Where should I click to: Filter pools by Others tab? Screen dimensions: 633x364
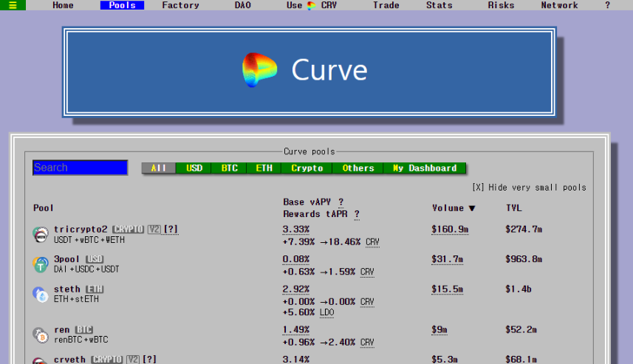pyautogui.click(x=357, y=168)
